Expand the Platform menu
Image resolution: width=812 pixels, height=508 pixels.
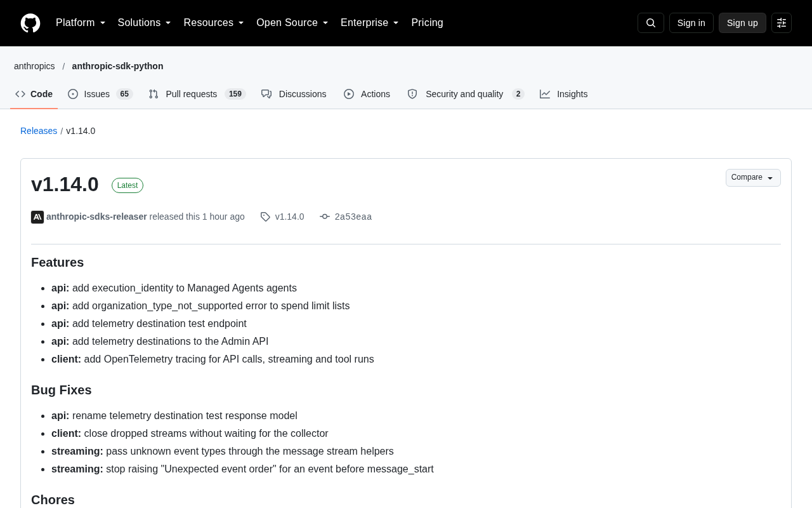pos(81,23)
